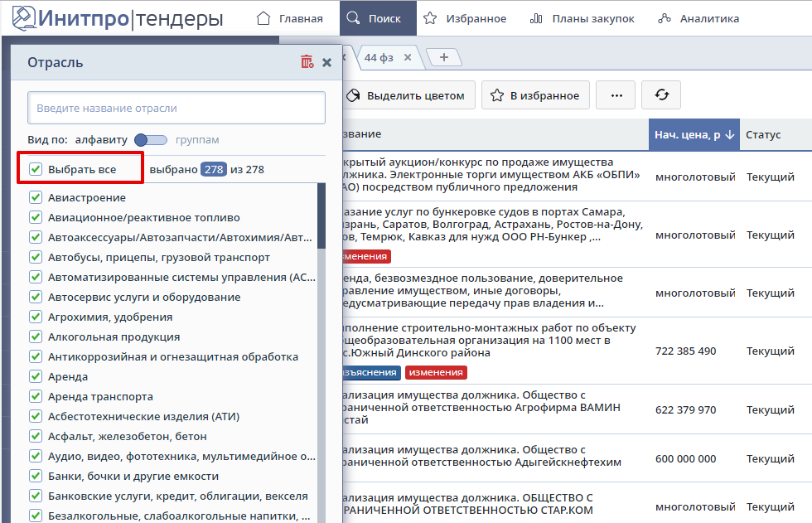Click Выделить цветом button

pyautogui.click(x=407, y=95)
